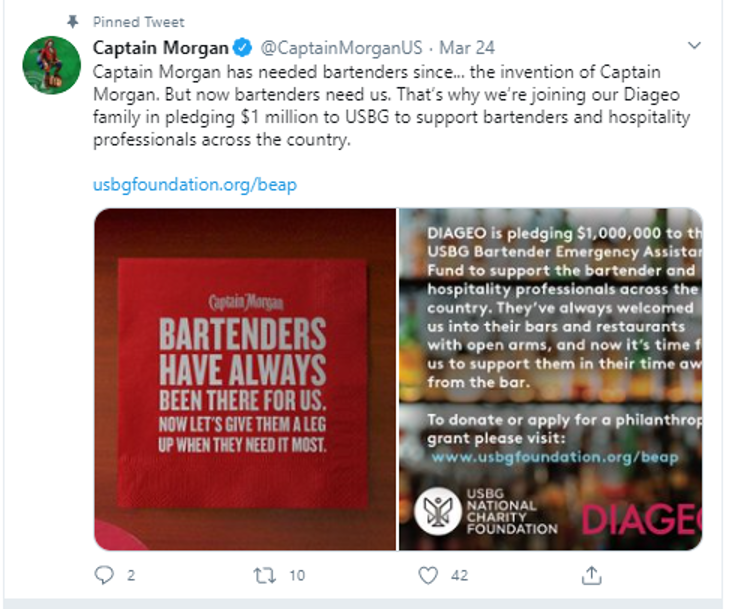Viewport: 730px width, 610px height.
Task: Click the reply count 2
Action: [131, 576]
